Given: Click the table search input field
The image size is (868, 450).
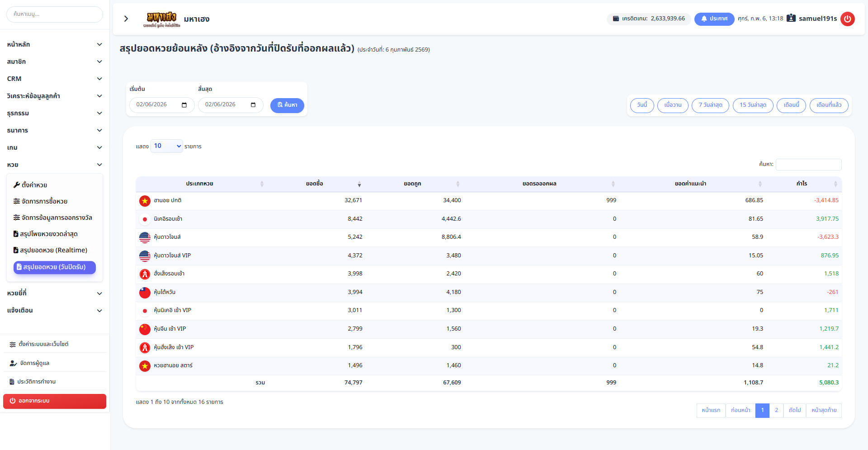Looking at the screenshot, I should [x=808, y=164].
